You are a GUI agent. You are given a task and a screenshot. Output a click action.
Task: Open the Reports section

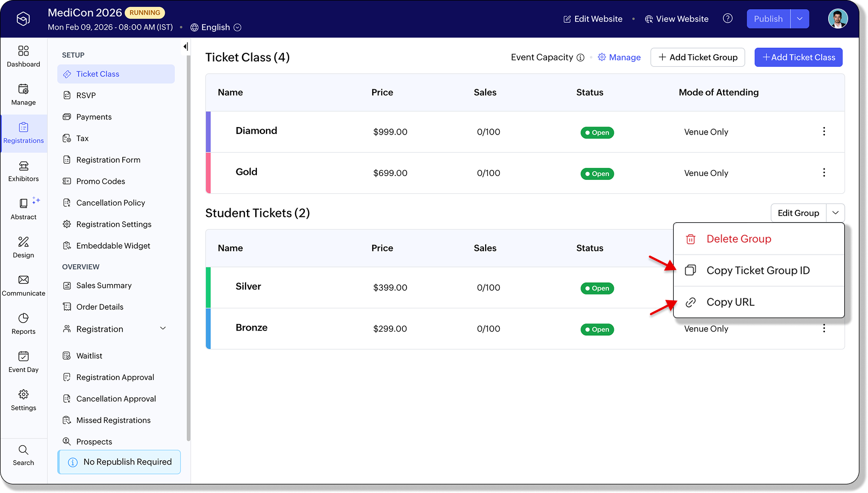24,324
